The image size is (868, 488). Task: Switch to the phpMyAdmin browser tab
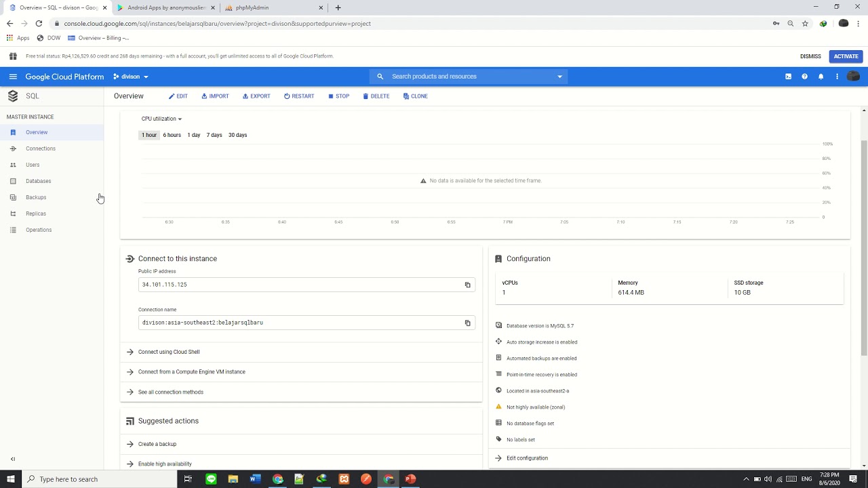pos(273,7)
